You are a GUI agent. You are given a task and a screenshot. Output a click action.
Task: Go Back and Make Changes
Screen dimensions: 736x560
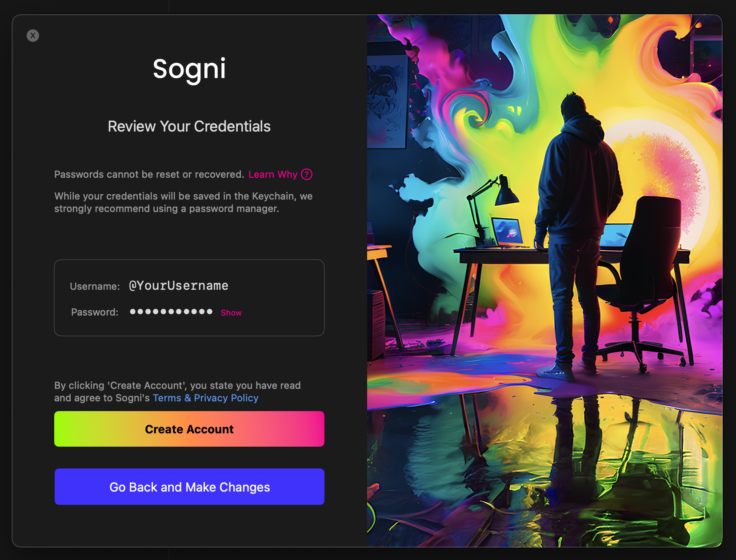pyautogui.click(x=189, y=487)
